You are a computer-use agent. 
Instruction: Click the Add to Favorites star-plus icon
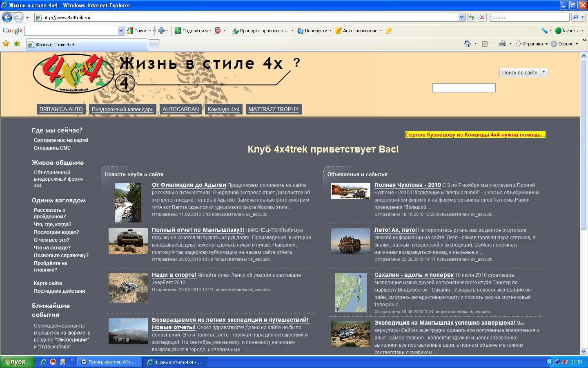[17, 44]
